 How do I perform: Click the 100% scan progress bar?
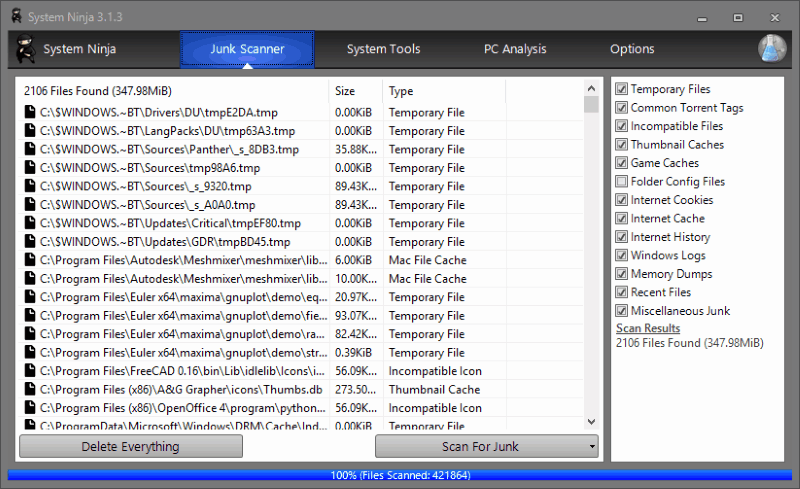pos(400,475)
